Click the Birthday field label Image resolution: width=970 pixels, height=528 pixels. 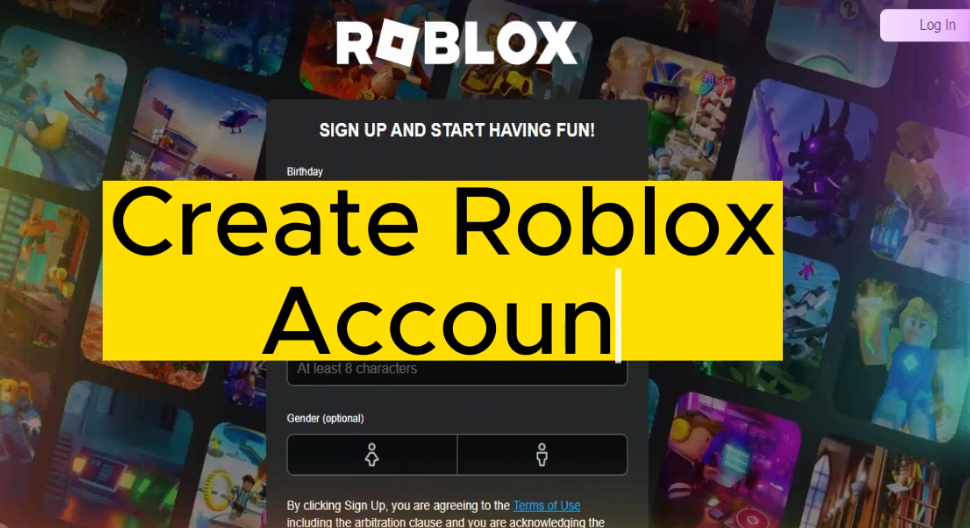coord(304,171)
